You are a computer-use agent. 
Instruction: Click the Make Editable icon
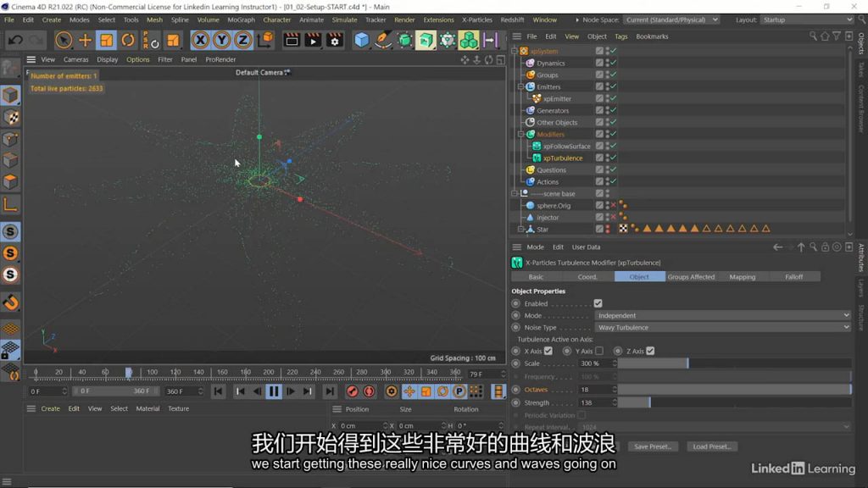(10, 69)
